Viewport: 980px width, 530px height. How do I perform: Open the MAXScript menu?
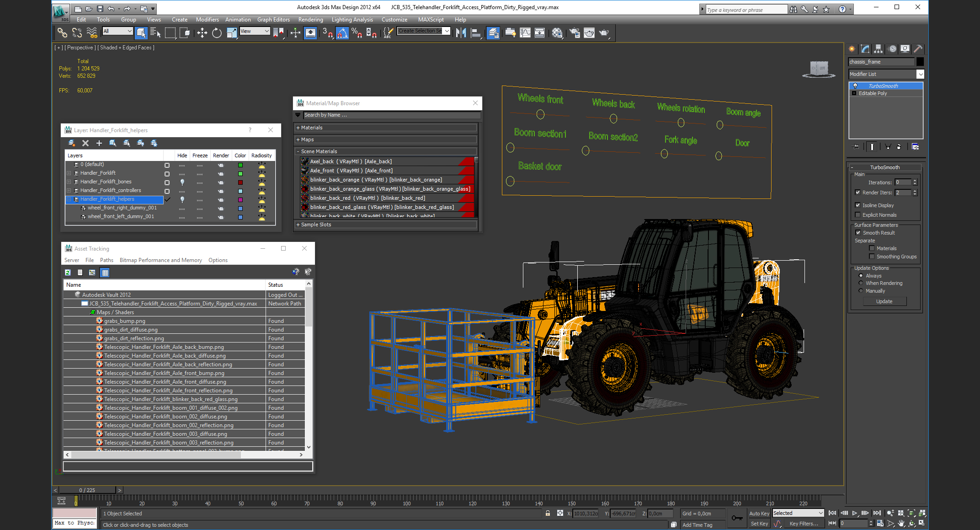431,20
